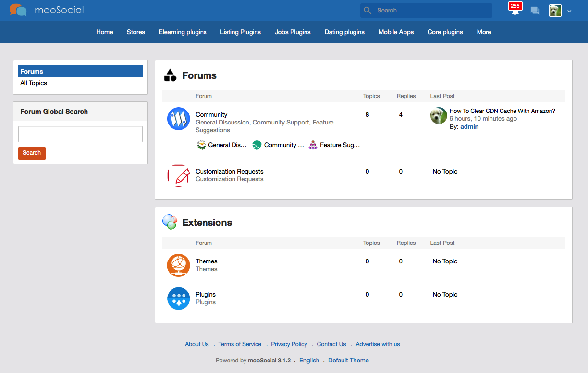Open the Community forum link

[211, 115]
